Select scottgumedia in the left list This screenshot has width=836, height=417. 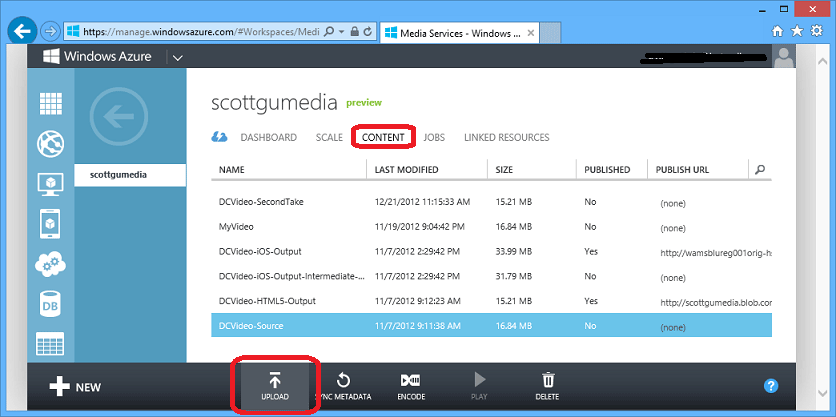click(130, 175)
